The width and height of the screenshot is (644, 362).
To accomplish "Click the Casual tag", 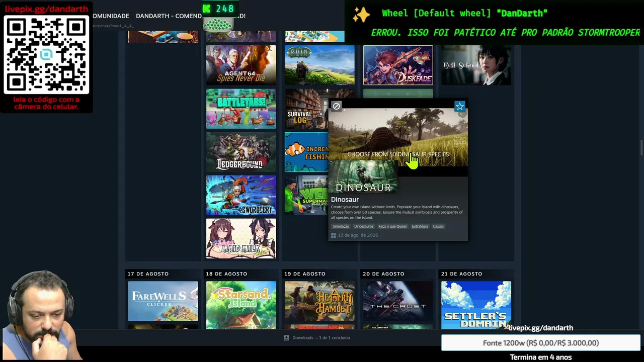I will click(x=438, y=226).
